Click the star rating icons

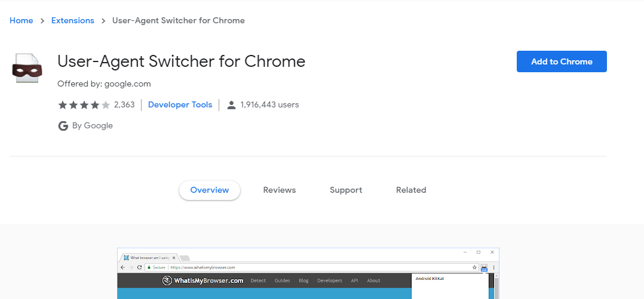pyautogui.click(x=84, y=105)
